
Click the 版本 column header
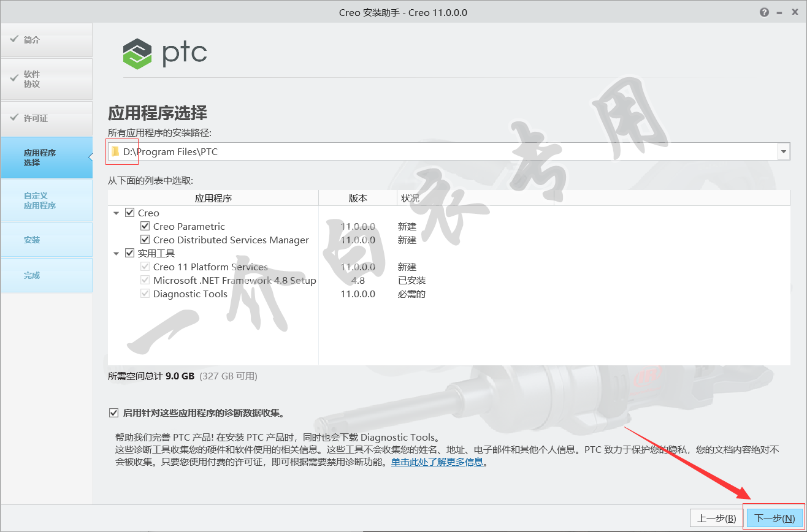[x=358, y=198]
